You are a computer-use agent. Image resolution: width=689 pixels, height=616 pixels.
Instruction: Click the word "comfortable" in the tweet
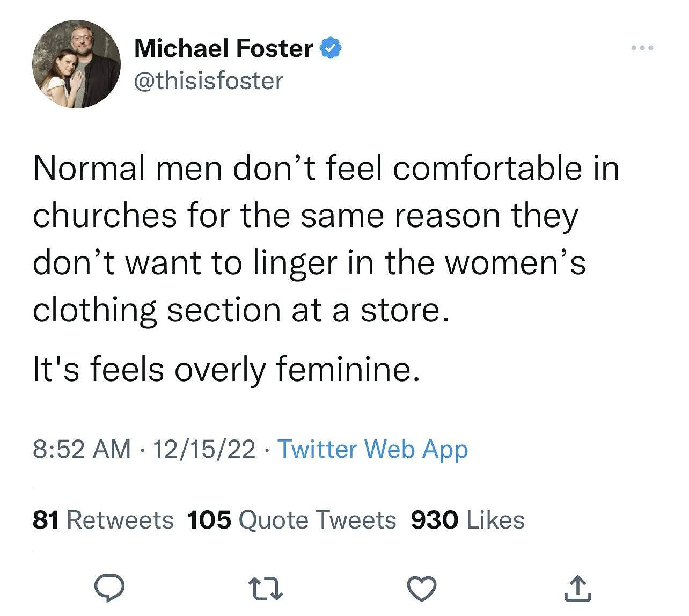coord(487,168)
